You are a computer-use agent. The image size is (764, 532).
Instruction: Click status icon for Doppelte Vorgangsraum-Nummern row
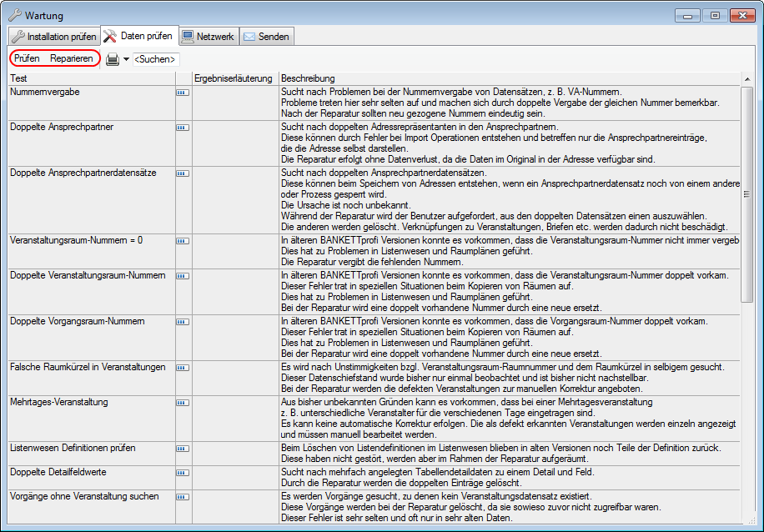point(182,322)
